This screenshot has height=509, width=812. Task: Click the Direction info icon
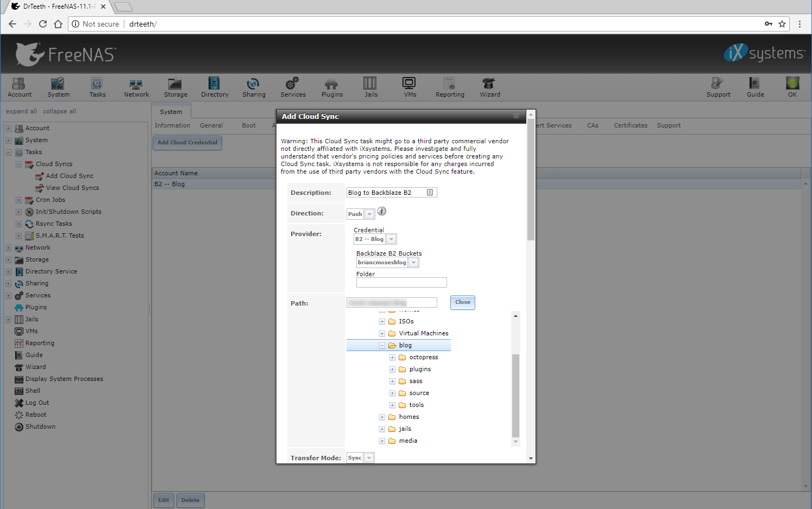[x=382, y=211]
